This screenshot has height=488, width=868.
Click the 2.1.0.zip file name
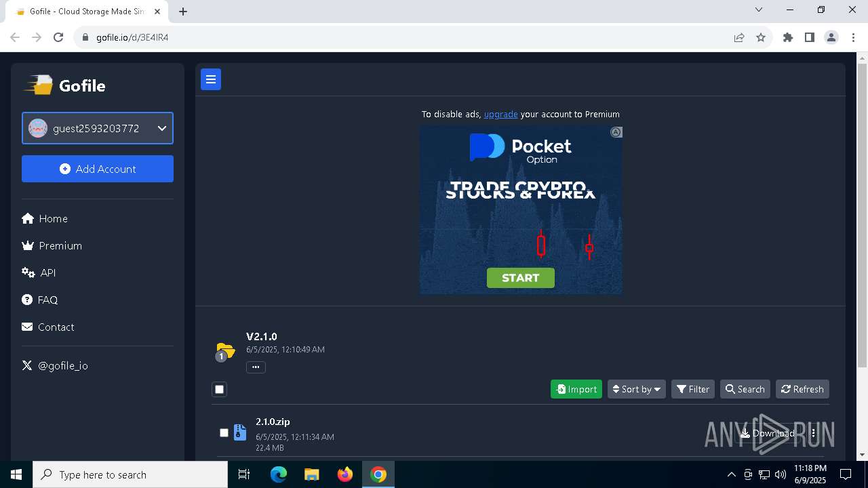coord(273,422)
